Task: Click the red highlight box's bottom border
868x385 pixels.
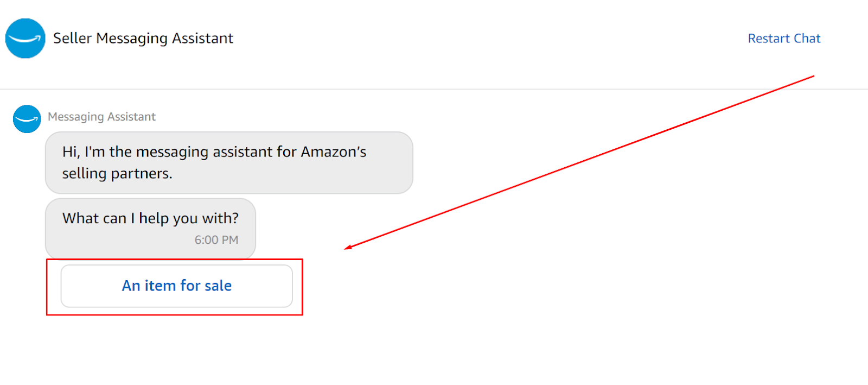Action: tap(174, 314)
